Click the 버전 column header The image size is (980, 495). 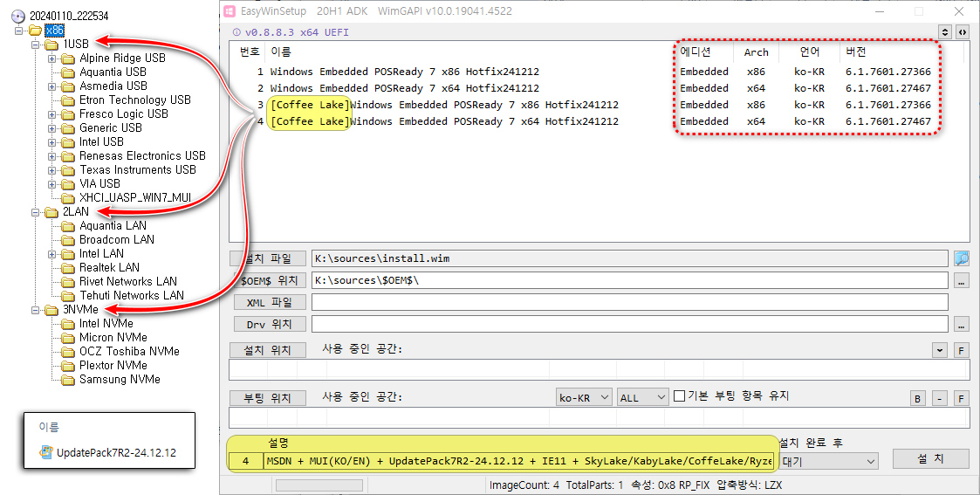[x=855, y=52]
